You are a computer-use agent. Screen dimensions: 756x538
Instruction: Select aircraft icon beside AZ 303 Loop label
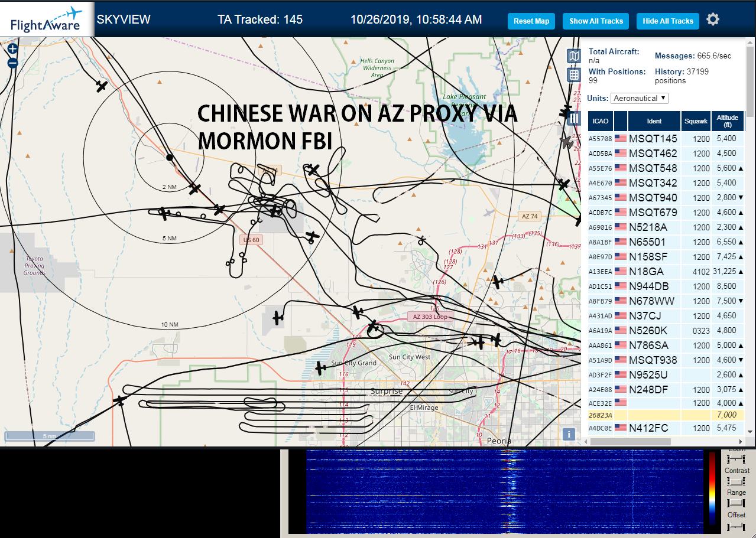pos(373,327)
